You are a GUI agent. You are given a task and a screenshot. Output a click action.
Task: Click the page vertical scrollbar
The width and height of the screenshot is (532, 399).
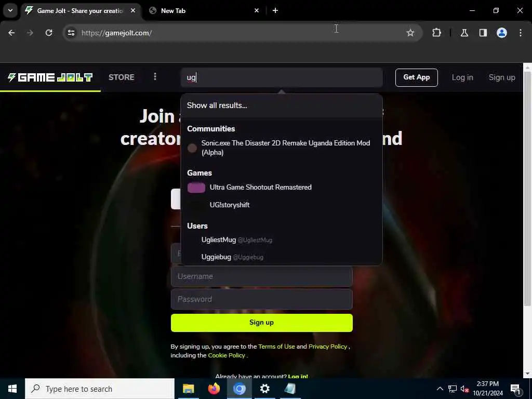coord(527,188)
